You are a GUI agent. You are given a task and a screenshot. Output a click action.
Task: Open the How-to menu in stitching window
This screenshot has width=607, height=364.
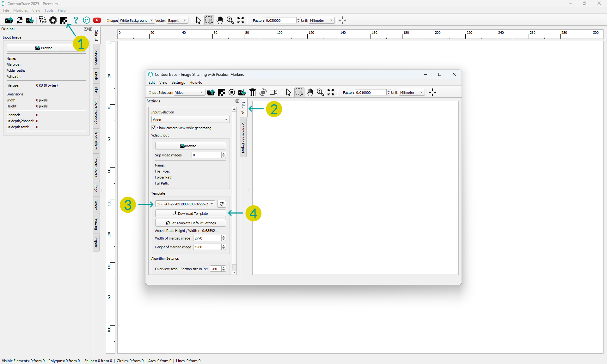(196, 83)
